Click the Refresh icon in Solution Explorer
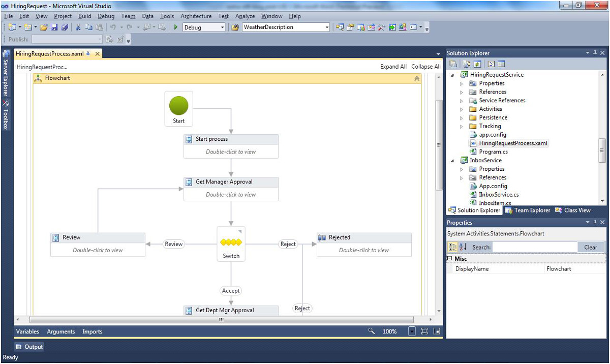The height and width of the screenshot is (364, 610). click(x=477, y=64)
